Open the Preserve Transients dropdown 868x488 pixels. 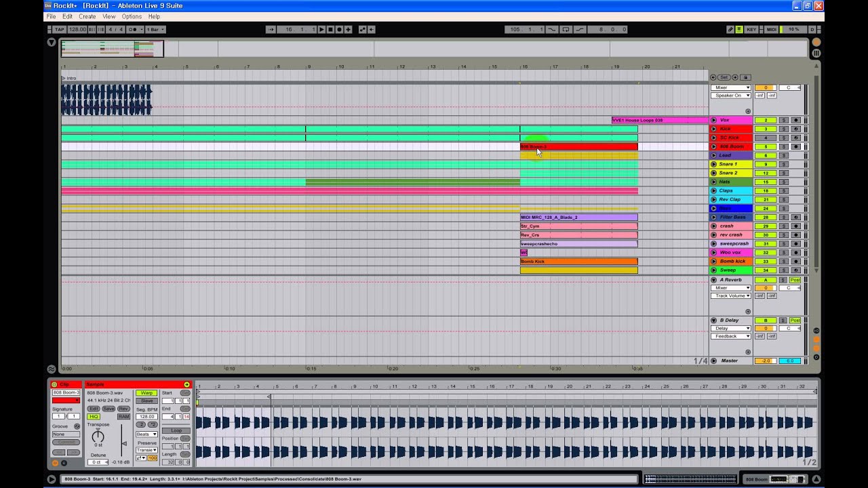point(146,450)
